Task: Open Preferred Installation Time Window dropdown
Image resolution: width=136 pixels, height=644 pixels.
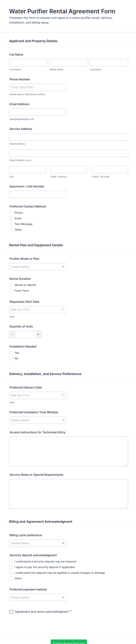Action: pos(37,420)
